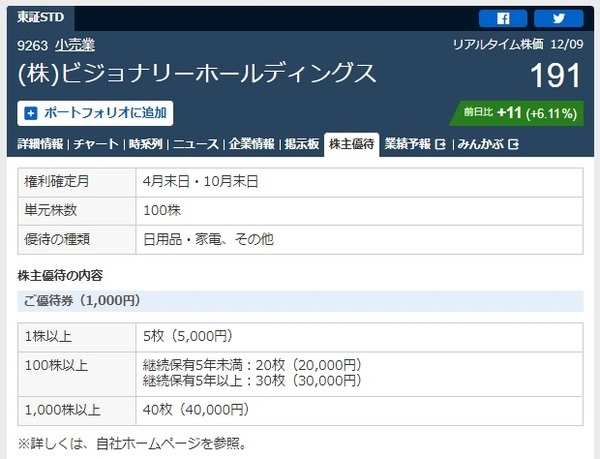Screen dimensions: 600x459
Task: Open the external-link icon next to みんかぶ
Action: click(514, 145)
